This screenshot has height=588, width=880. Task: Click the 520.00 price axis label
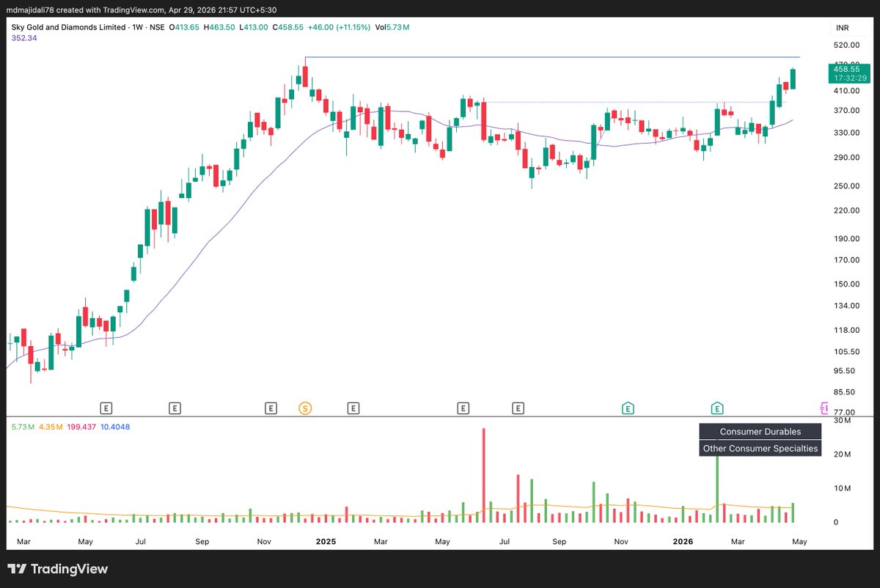coord(846,45)
